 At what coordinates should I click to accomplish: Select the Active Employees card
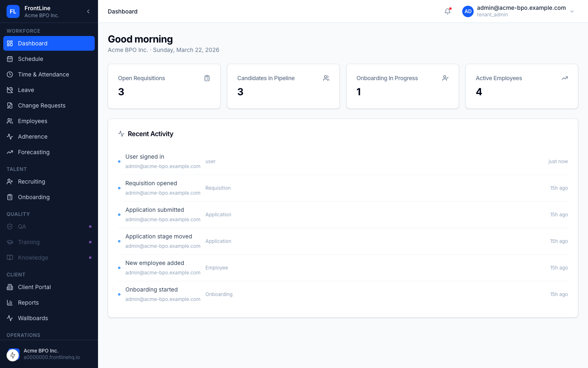pos(521,86)
